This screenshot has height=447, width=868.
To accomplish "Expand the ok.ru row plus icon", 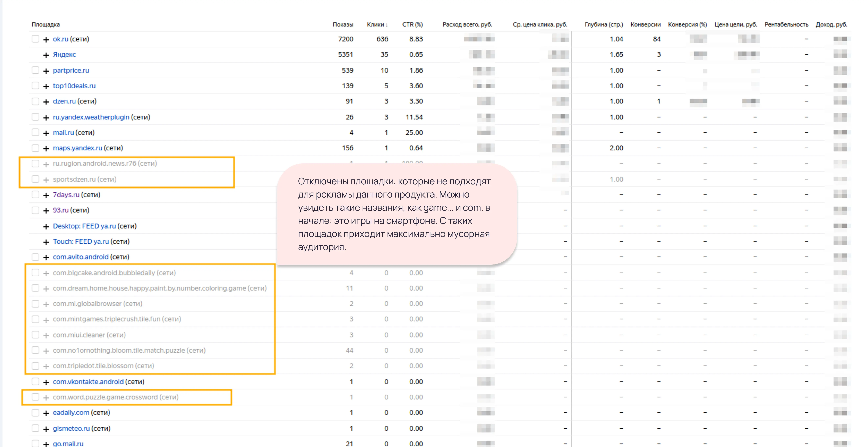I will point(46,39).
